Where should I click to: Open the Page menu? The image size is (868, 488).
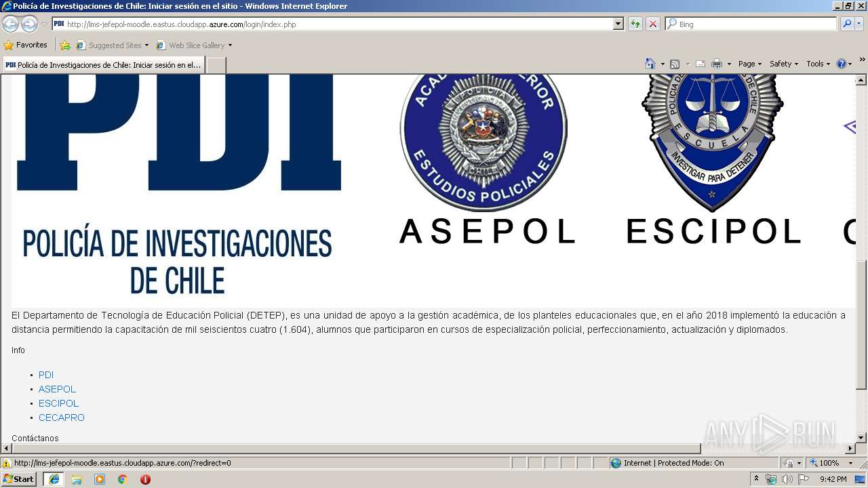click(749, 64)
